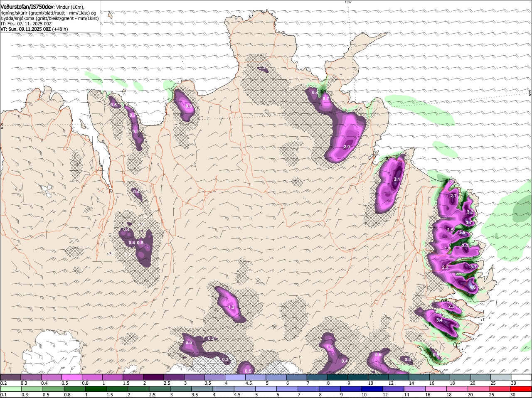The height and width of the screenshot is (398, 532).
Task: Click the 3.9 precipitation value on the map
Action: pyautogui.click(x=462, y=233)
